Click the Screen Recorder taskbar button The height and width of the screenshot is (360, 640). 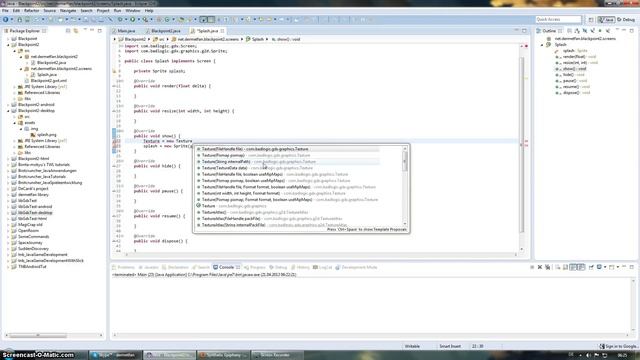[276, 355]
